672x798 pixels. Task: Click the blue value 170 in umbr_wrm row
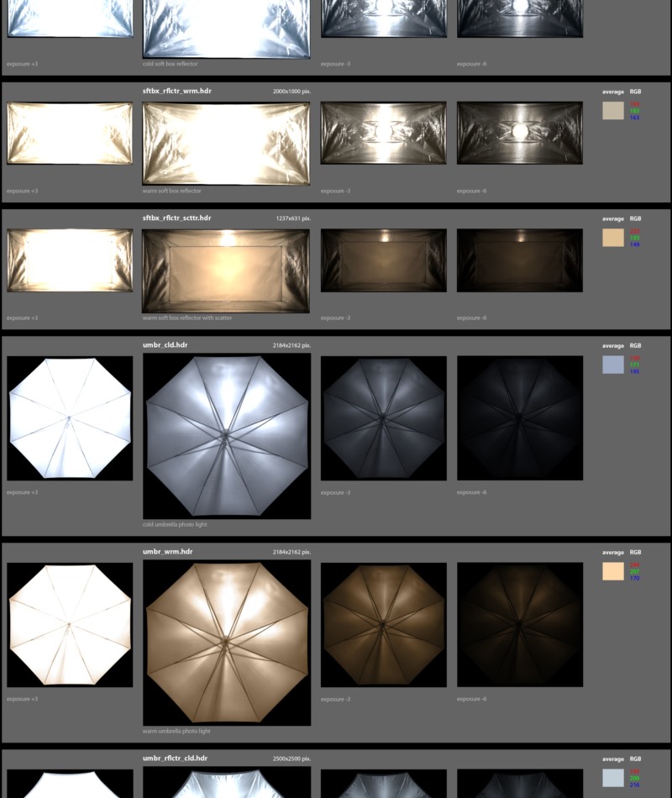coord(634,579)
